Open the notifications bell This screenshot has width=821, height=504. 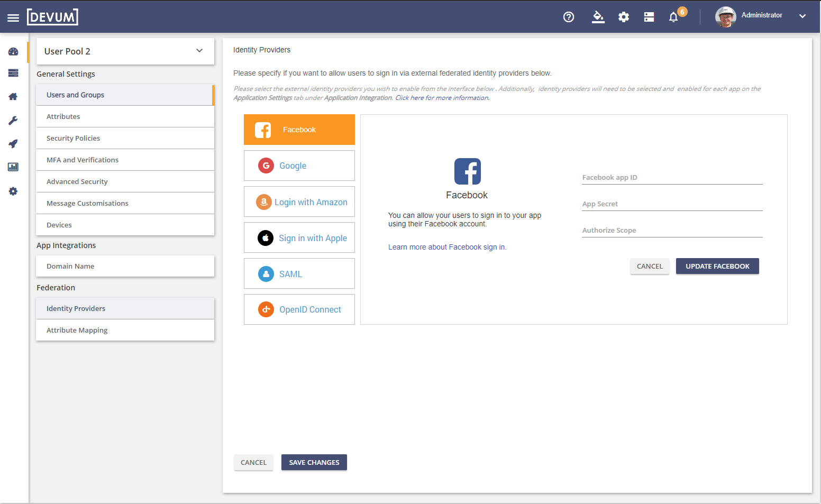point(673,17)
